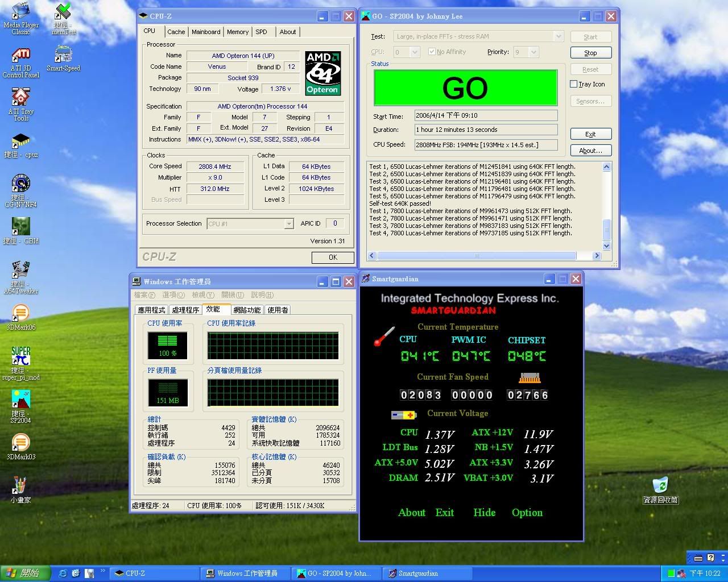728x582 pixels.
Task: Open the 檢視 menu in Task Manager
Action: coord(203,295)
